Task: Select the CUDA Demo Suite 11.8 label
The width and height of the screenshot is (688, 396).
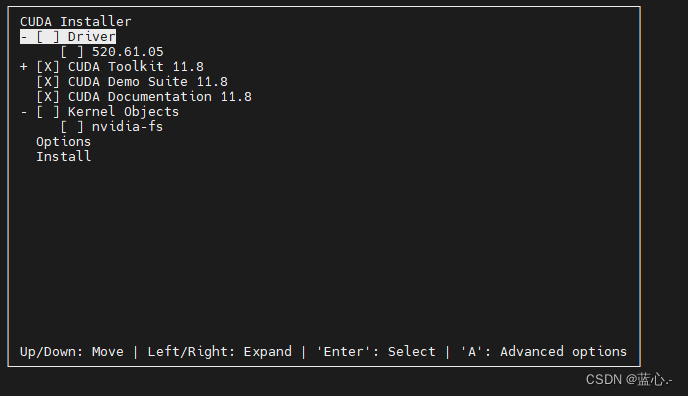Action: click(x=148, y=82)
